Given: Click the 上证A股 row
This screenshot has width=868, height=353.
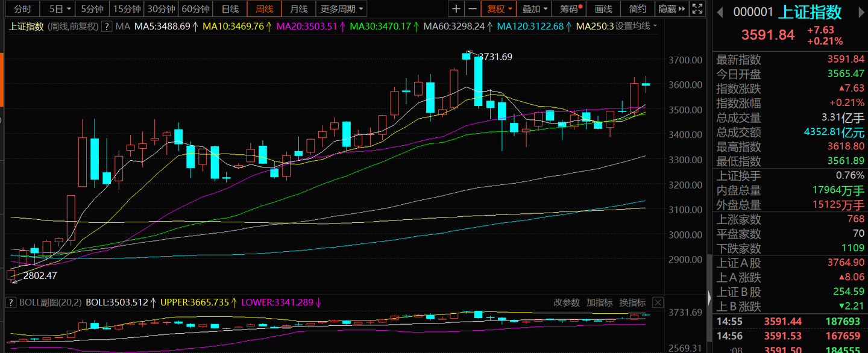Looking at the screenshot, I should pos(790,263).
